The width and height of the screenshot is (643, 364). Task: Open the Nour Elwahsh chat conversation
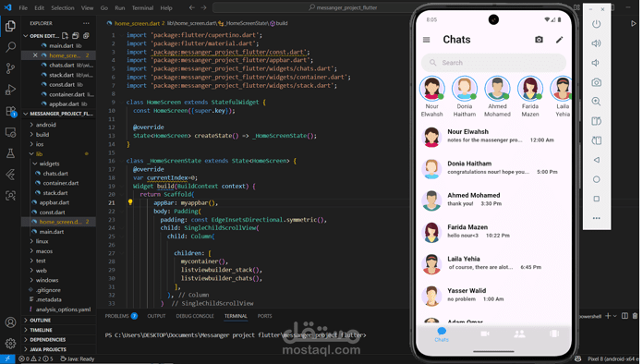point(493,136)
